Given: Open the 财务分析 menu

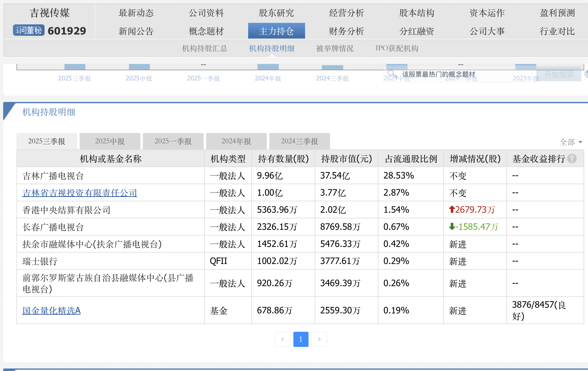Looking at the screenshot, I should (x=347, y=31).
